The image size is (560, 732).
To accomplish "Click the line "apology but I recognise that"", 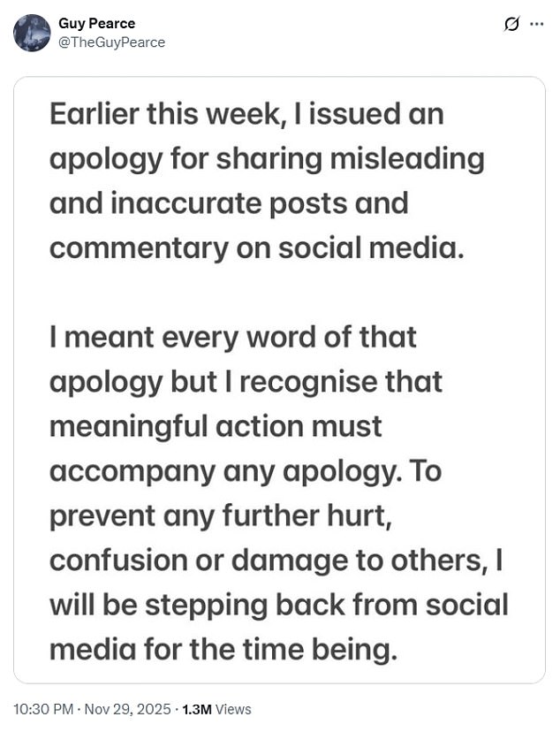I will [246, 382].
